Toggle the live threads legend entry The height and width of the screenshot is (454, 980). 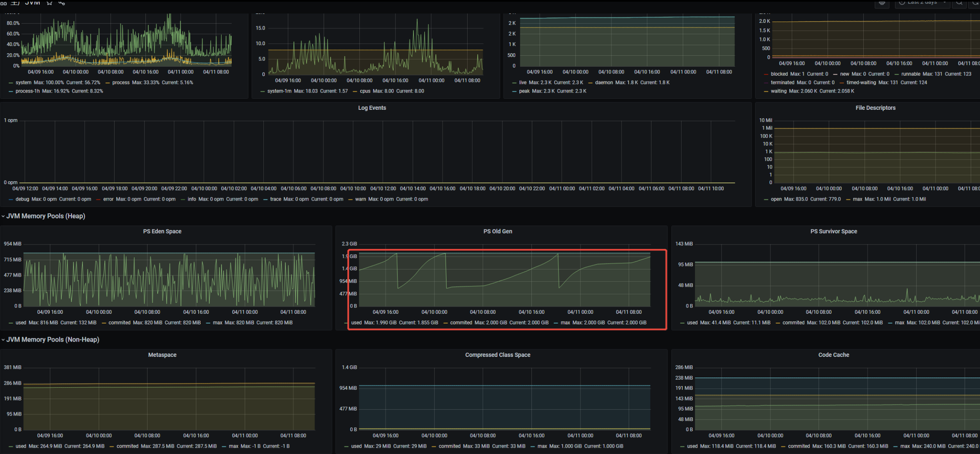click(523, 83)
